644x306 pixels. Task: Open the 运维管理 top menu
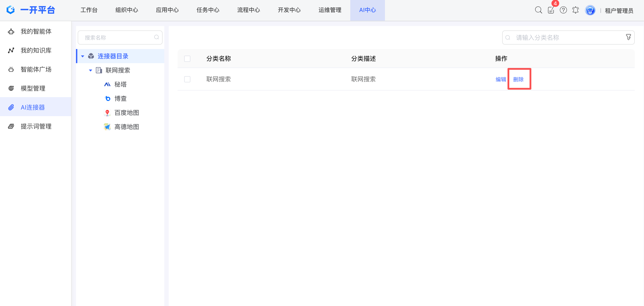pos(330,10)
